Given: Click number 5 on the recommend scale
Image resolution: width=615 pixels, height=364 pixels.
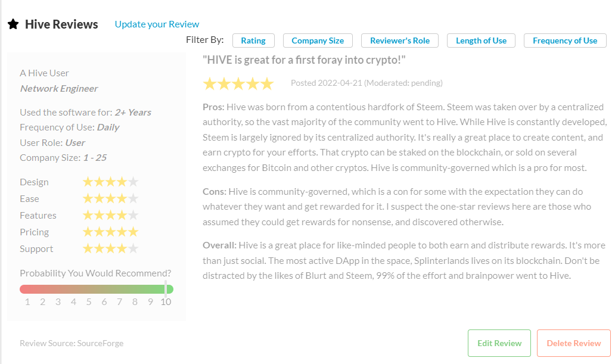Looking at the screenshot, I should (x=89, y=302).
